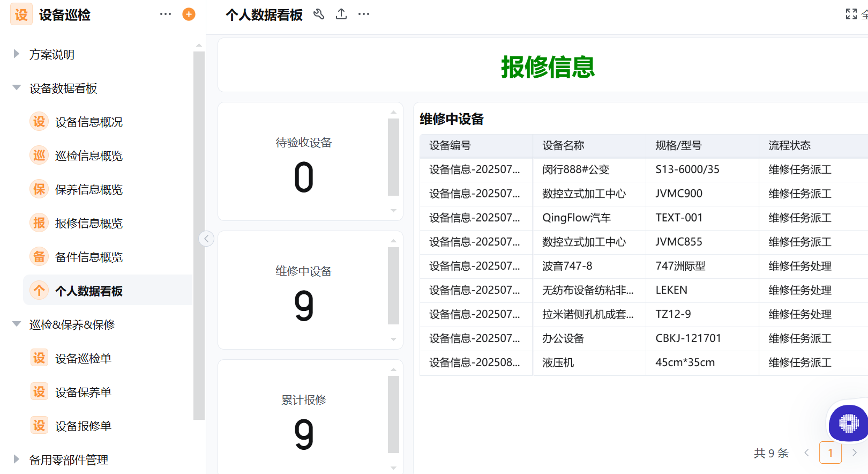Click the 保 icon of 保养信息概览
This screenshot has height=474, width=868.
pyautogui.click(x=39, y=189)
